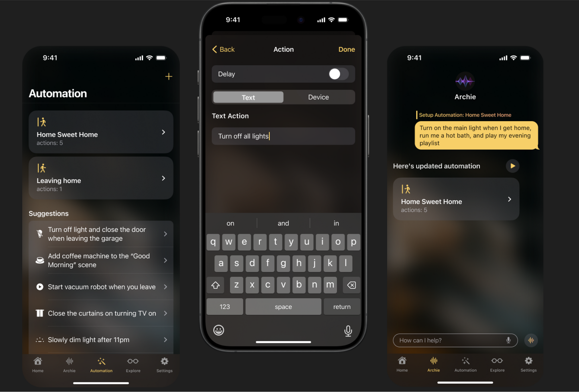Screen dimensions: 579x392
Task: Tap How can I help chat field
Action: pyautogui.click(x=454, y=340)
